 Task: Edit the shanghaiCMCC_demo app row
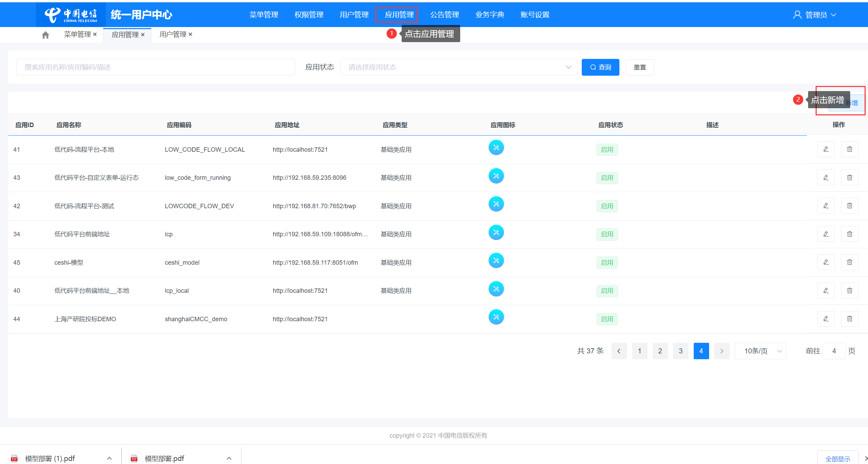point(826,319)
